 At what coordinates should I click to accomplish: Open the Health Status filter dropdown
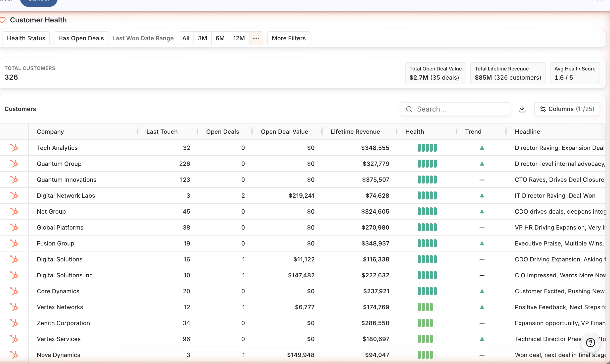point(26,38)
